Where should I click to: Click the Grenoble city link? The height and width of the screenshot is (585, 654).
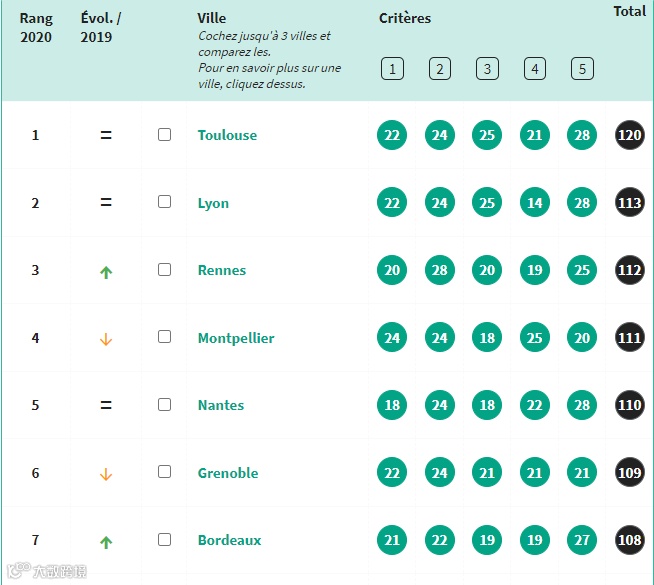(x=228, y=473)
